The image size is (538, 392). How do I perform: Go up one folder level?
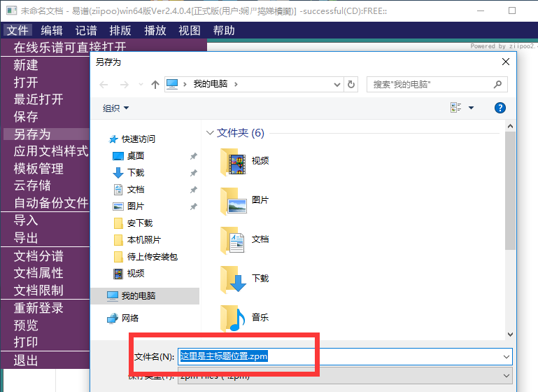coord(155,85)
